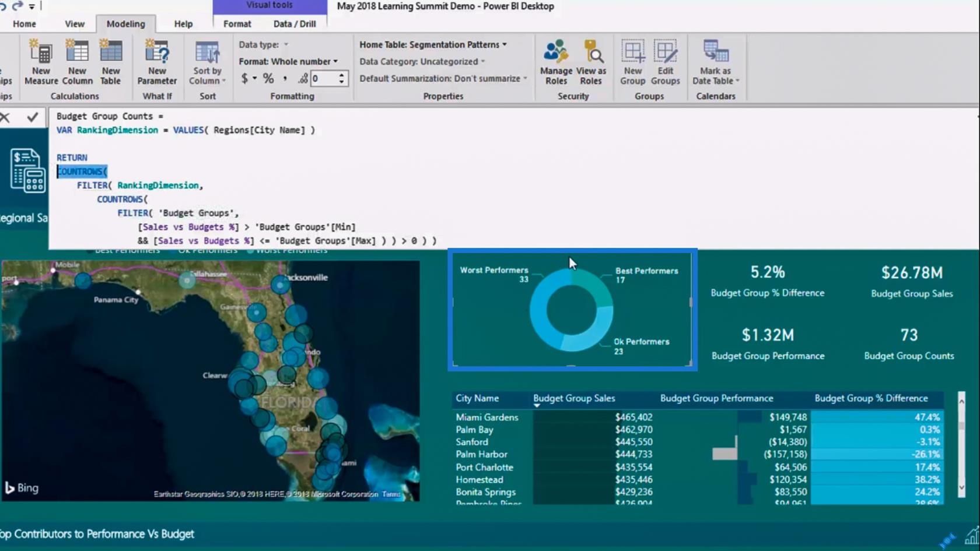The image size is (980, 551).
Task: Open the Help tab
Action: click(x=183, y=24)
